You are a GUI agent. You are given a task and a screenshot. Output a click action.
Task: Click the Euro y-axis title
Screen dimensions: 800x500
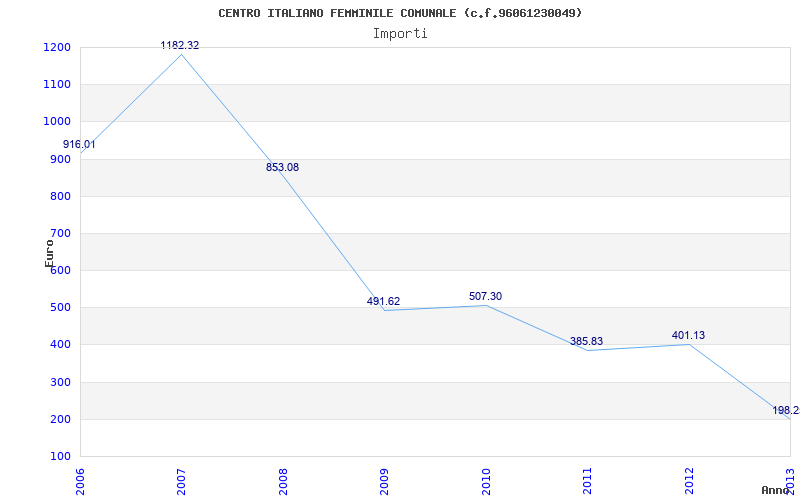(49, 253)
